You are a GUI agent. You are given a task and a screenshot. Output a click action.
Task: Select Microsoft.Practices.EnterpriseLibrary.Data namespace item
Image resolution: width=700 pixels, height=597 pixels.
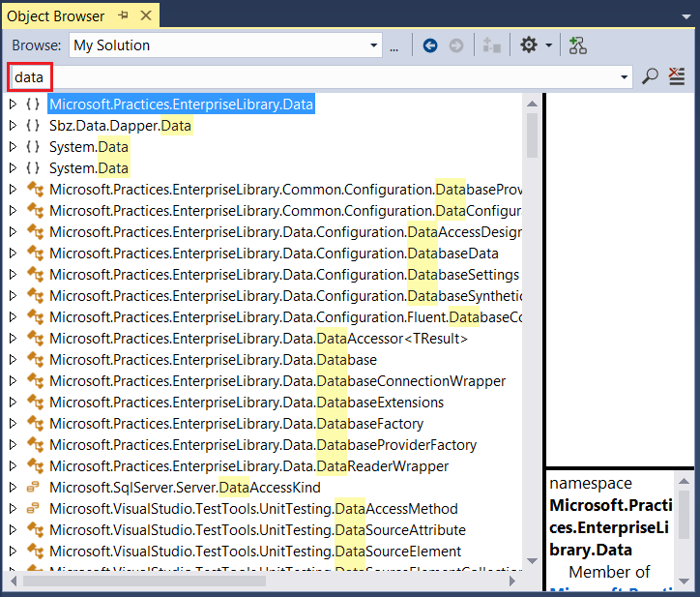click(x=181, y=104)
